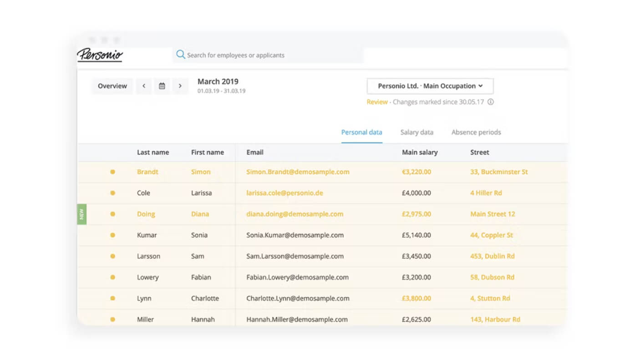This screenshot has width=640, height=364.
Task: Click yellow status dot for Miller
Action: click(112, 319)
